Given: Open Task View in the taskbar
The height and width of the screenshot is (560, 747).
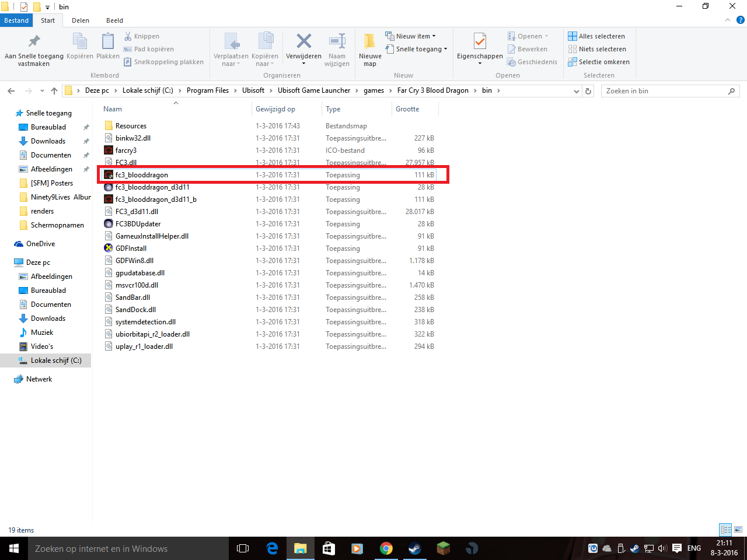Looking at the screenshot, I should 243,548.
